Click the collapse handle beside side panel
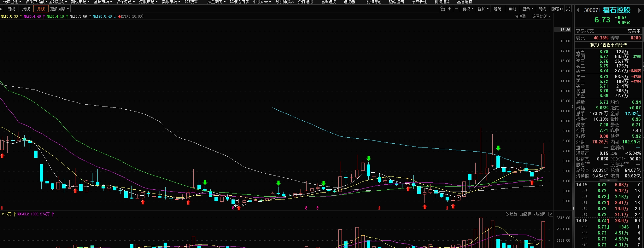 pyautogui.click(x=573, y=208)
